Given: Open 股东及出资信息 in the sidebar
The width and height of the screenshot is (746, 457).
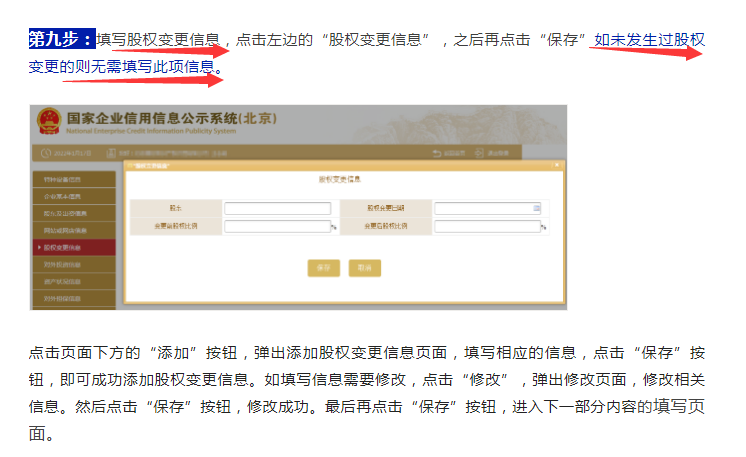Looking at the screenshot, I should click(x=72, y=213).
